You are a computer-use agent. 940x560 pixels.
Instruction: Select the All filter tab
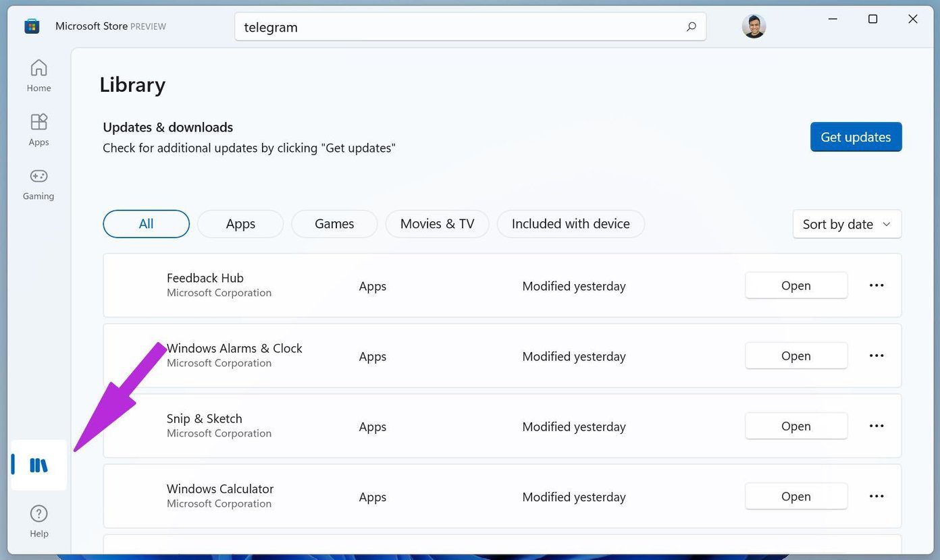click(147, 224)
